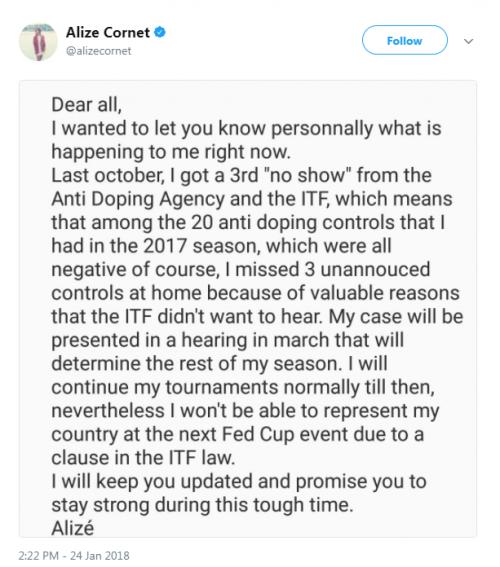Expand the tweet options chevron
This screenshot has width=500, height=567.
(469, 41)
